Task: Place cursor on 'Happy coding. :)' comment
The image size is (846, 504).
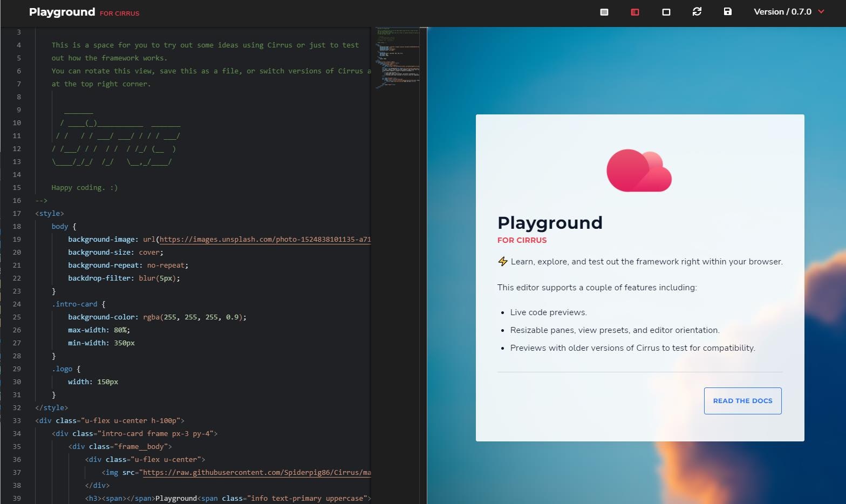Action: pos(85,188)
